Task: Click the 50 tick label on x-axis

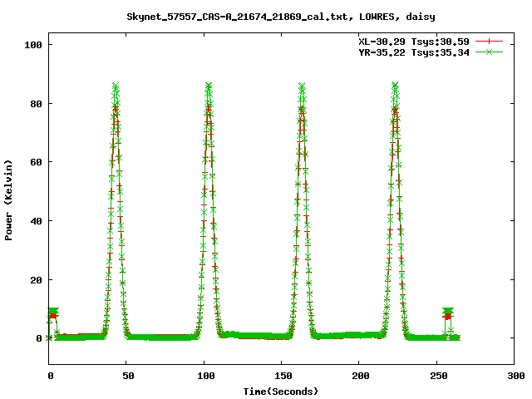Action: pos(126,376)
